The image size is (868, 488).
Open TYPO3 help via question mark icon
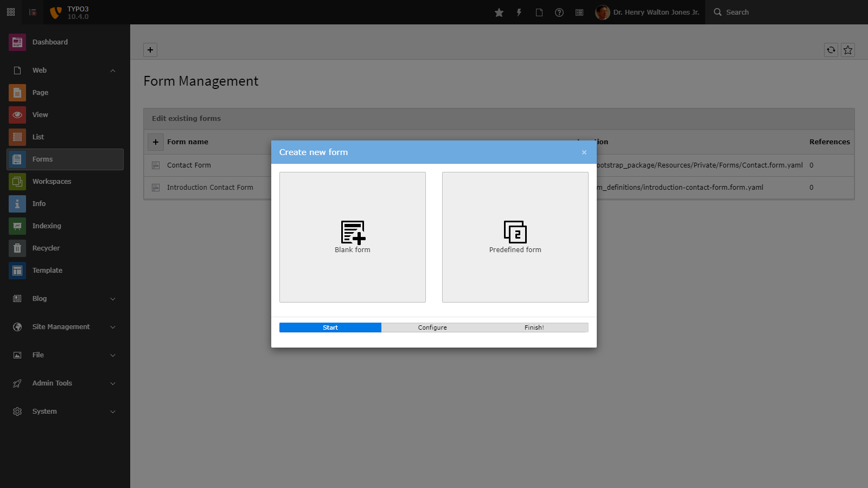559,12
